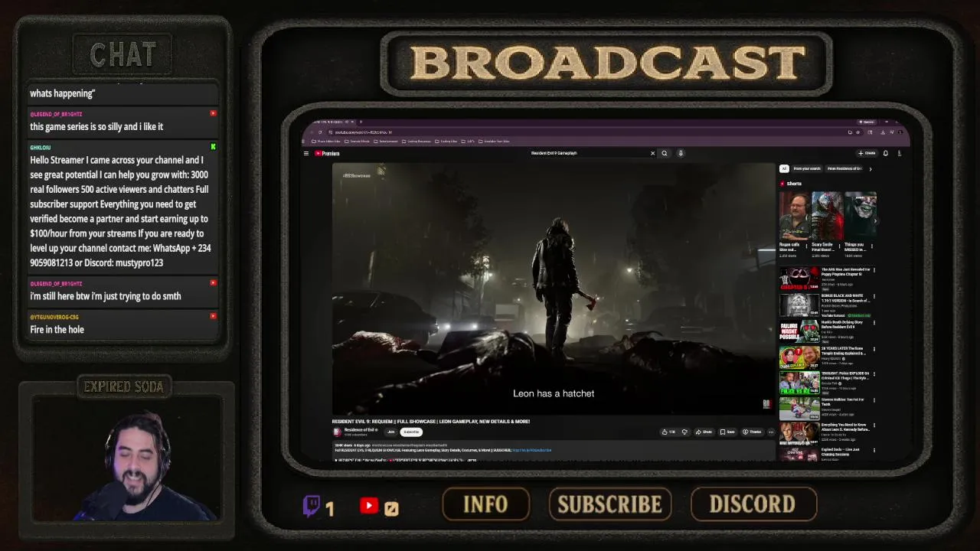980x551 pixels.
Task: Open the 58 Years Later video thumbnail
Action: coord(799,357)
